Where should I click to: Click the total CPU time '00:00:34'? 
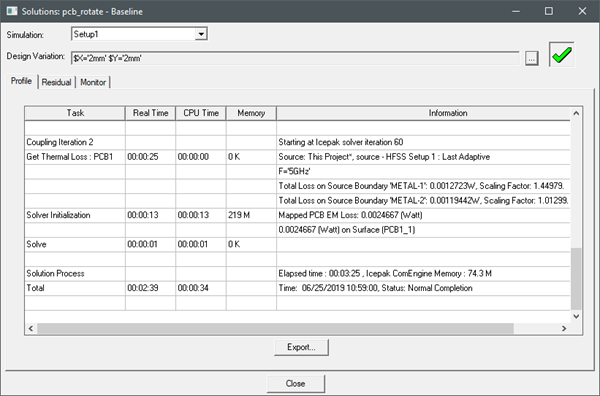click(193, 288)
